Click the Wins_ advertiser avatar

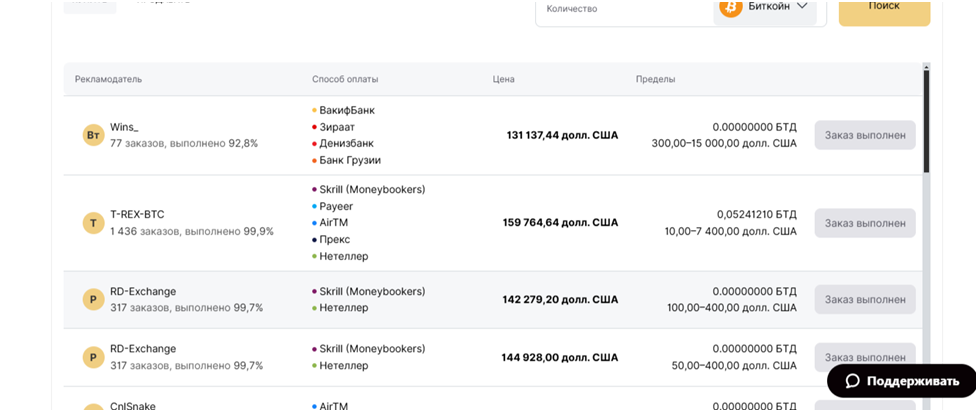pos(94,135)
